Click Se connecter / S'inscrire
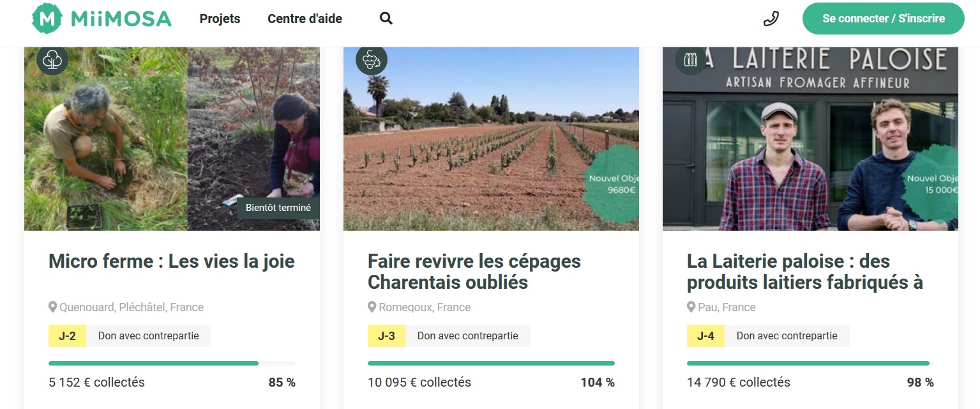Screen dimensions: 980x409 point(883,19)
